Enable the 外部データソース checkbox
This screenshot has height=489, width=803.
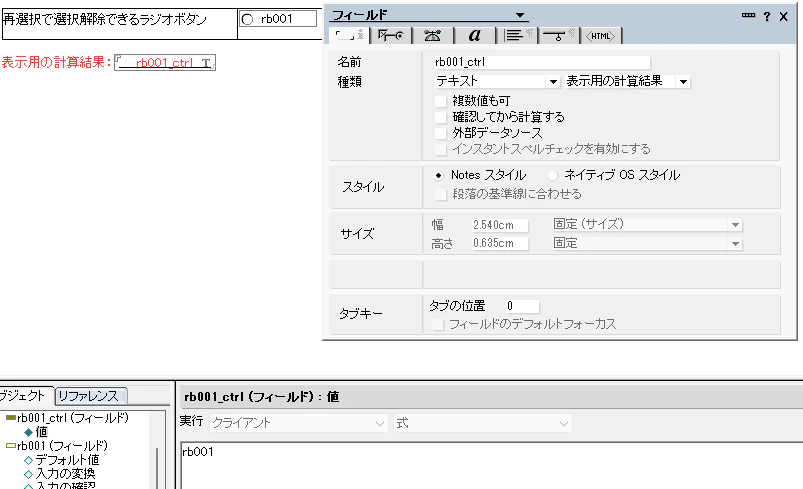(440, 134)
